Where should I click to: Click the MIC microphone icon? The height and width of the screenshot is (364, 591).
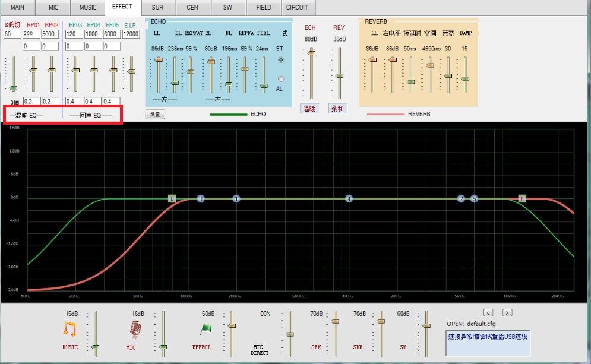pos(135,329)
